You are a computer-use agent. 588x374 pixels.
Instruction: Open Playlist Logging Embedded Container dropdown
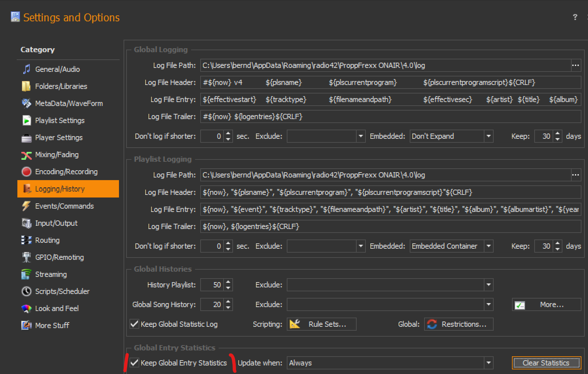pyautogui.click(x=488, y=246)
